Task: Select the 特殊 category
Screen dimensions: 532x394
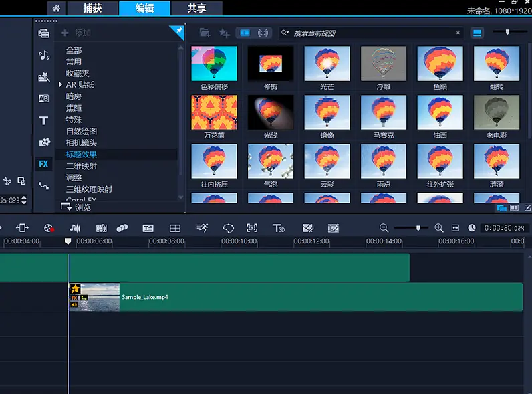Action: 74,120
